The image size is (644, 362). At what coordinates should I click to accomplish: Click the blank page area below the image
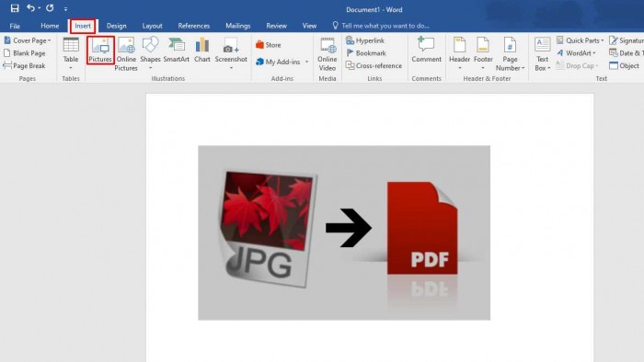pyautogui.click(x=370, y=341)
